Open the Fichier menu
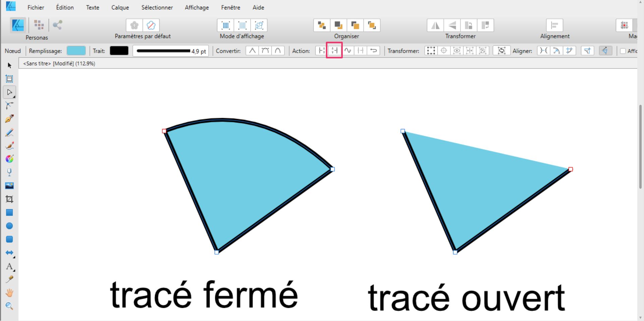The width and height of the screenshot is (644, 321). [x=36, y=7]
